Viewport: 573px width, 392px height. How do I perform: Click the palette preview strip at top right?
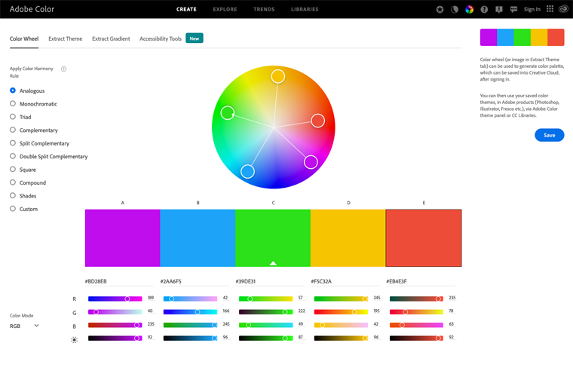tap(522, 37)
